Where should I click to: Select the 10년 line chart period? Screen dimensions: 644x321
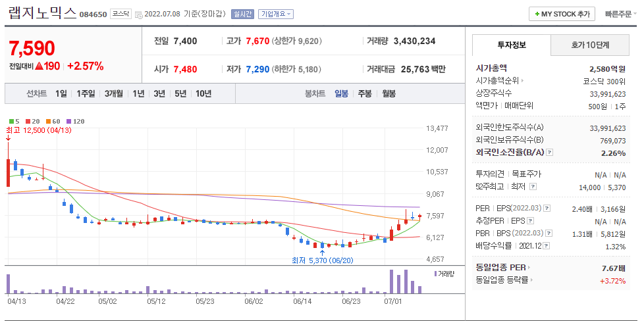203,93
